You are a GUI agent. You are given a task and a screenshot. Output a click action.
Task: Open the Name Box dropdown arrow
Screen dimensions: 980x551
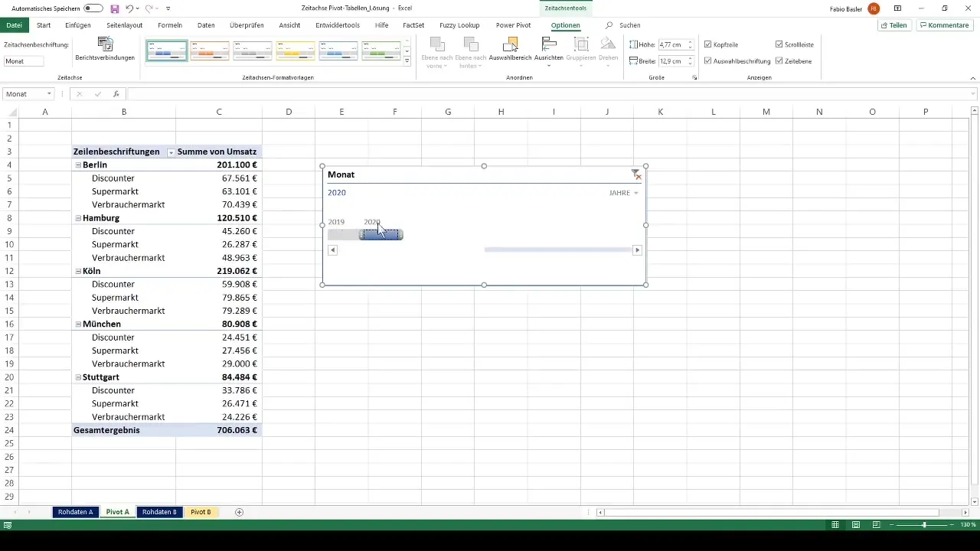pos(49,94)
